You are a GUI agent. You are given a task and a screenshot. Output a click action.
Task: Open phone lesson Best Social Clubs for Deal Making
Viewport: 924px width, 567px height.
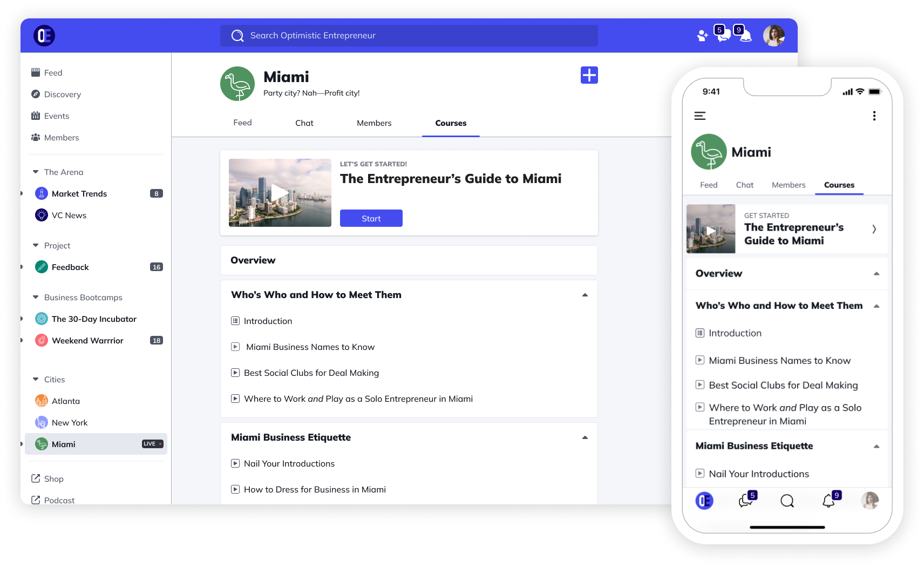[x=777, y=385]
